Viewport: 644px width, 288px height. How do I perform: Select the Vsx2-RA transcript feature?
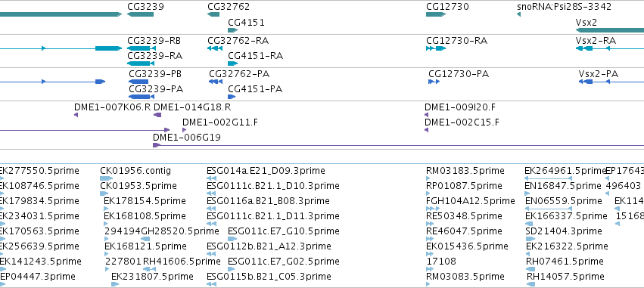(x=610, y=48)
